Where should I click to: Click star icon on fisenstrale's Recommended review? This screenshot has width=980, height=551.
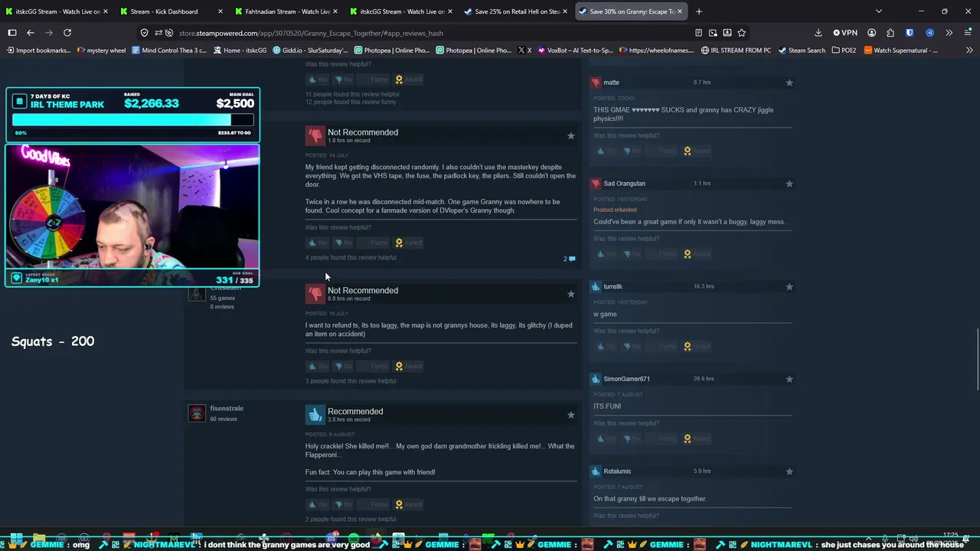pos(570,415)
